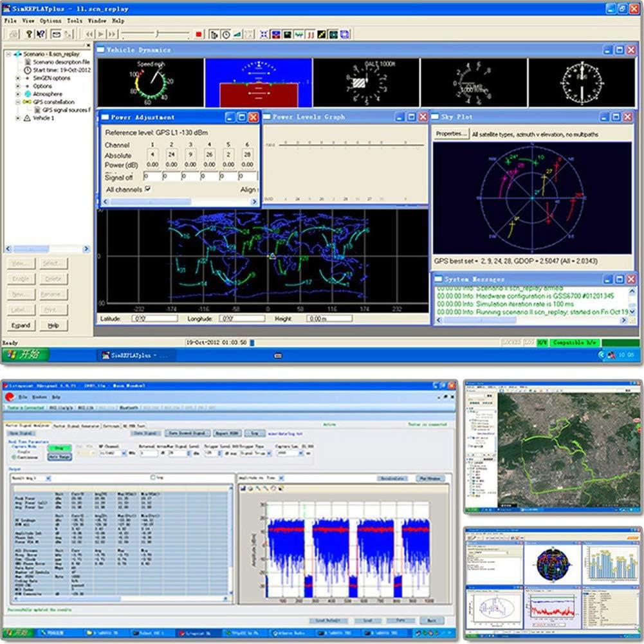Toggle the All channels checkbox
Screen dimensions: 644x644
tap(148, 189)
